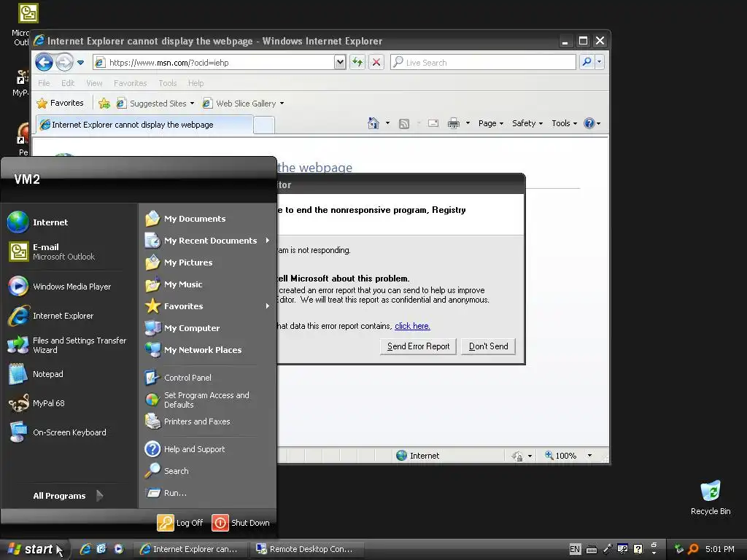Expand the address bar history dropdown
This screenshot has width=747, height=560.
[x=340, y=63]
